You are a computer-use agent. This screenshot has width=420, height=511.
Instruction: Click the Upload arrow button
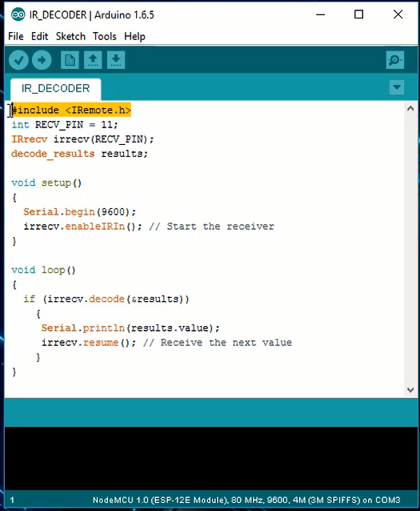point(42,60)
